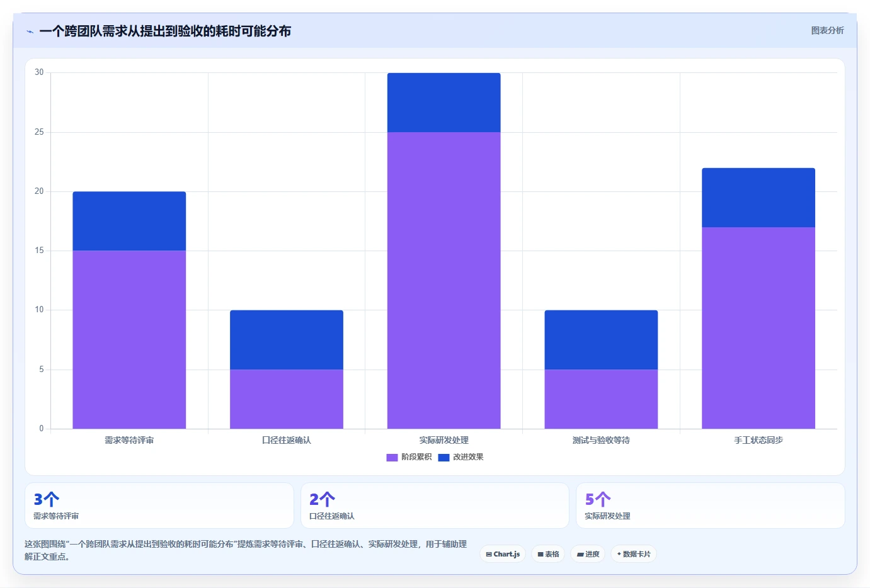The image size is (870, 588).
Task: Click the lightning icon beside the chart title
Action: pos(30,31)
